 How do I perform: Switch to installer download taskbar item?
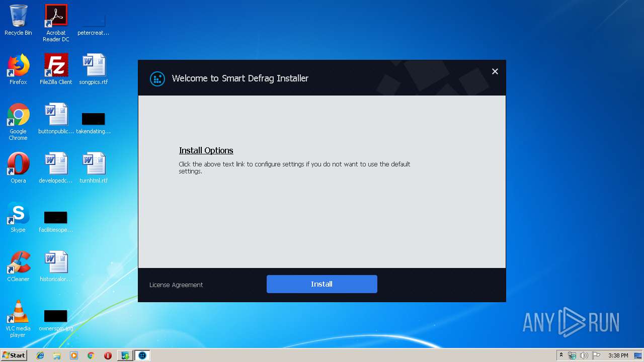click(x=125, y=355)
